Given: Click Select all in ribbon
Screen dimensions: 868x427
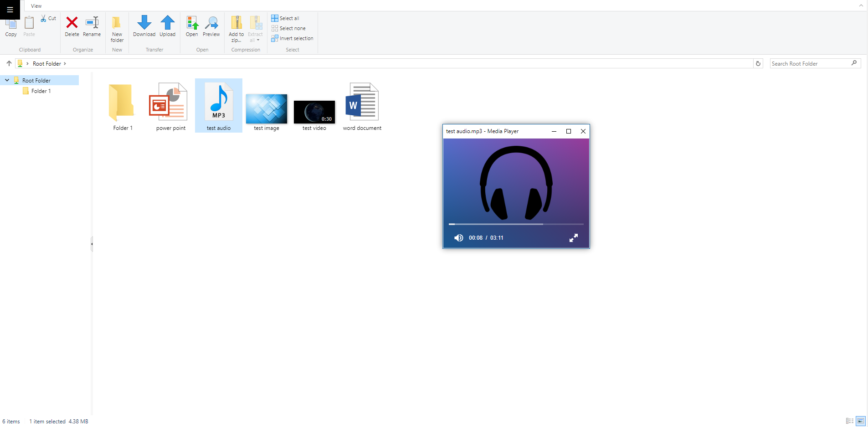Looking at the screenshot, I should coord(286,18).
